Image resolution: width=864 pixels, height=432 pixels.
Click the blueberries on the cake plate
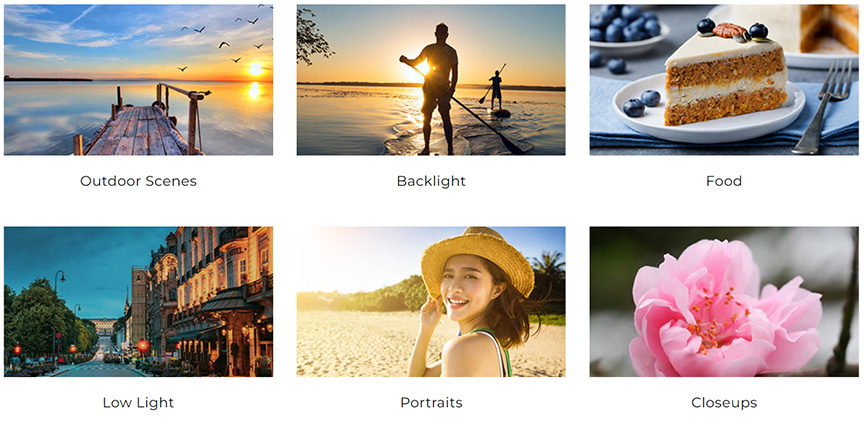coord(642,102)
